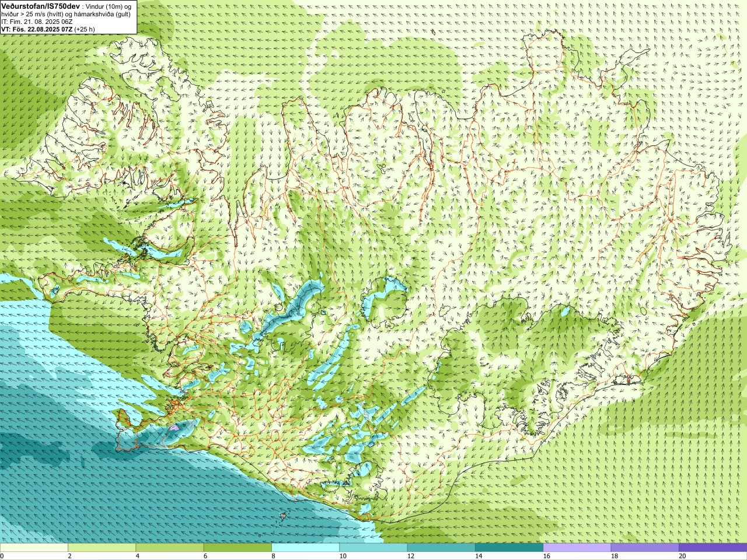Pick the 12–14 teal legend segment
The width and height of the screenshot is (747, 560).
[x=441, y=548]
